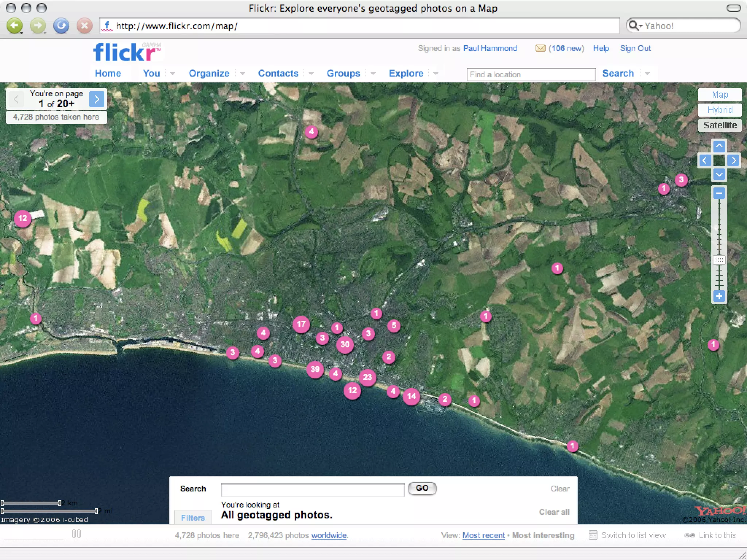Pan the map down with arrow
Screen dimensions: 747x560
(x=719, y=175)
